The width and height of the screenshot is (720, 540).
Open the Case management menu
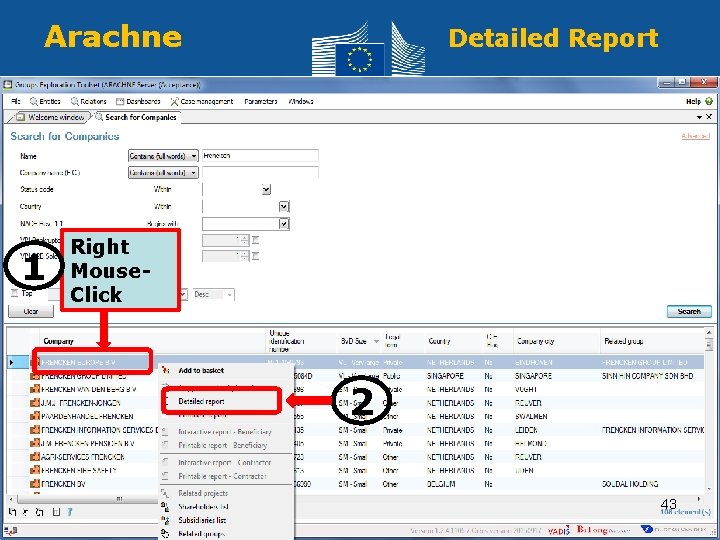[x=202, y=101]
